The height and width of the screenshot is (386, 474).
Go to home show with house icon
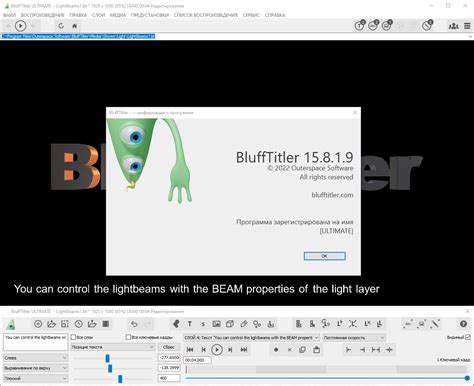point(75,26)
